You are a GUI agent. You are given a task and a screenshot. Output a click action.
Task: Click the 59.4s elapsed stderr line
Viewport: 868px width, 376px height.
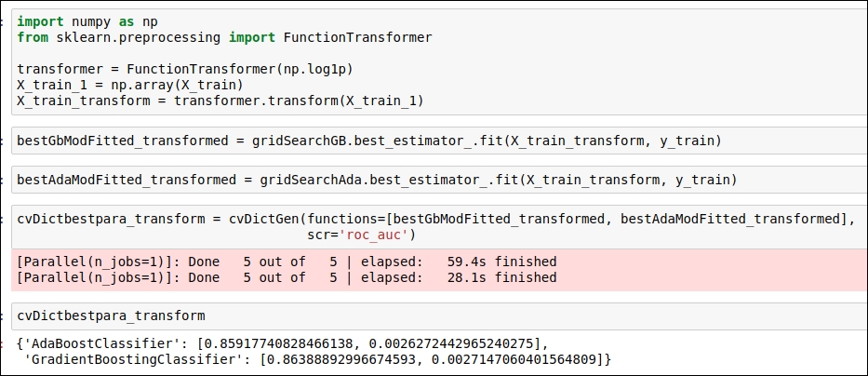point(287,262)
